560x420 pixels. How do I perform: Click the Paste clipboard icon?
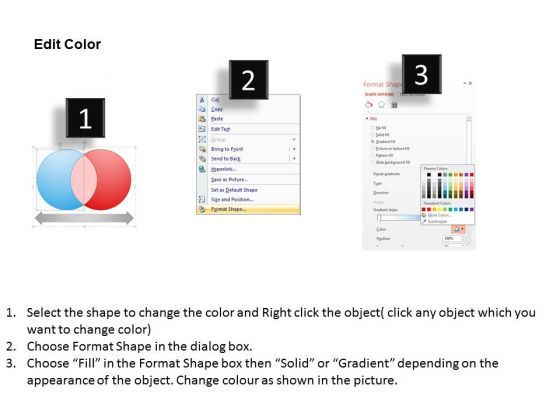[202, 119]
